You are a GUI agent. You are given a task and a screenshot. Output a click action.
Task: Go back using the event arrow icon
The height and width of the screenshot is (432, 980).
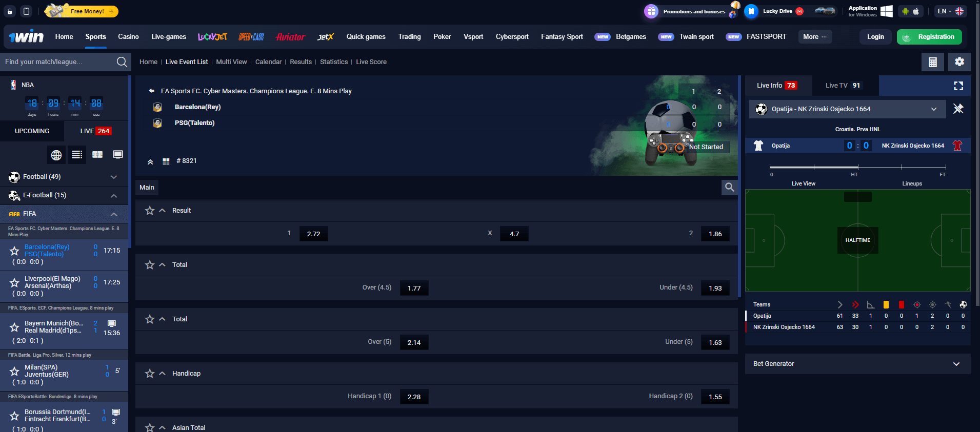[151, 91]
